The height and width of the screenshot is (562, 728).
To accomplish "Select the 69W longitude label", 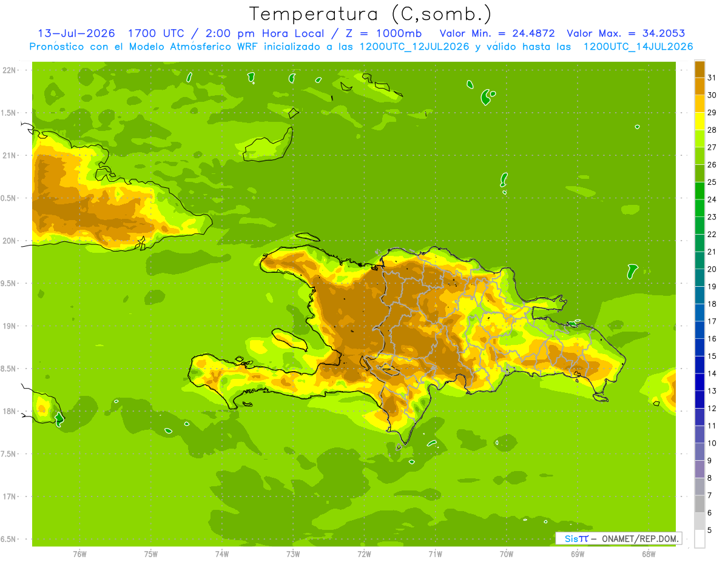I will (578, 554).
